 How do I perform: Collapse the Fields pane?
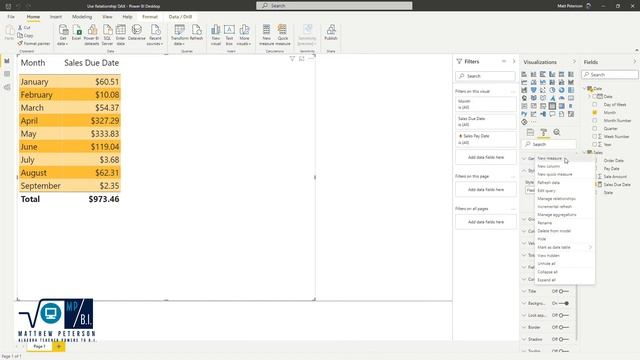coord(635,62)
